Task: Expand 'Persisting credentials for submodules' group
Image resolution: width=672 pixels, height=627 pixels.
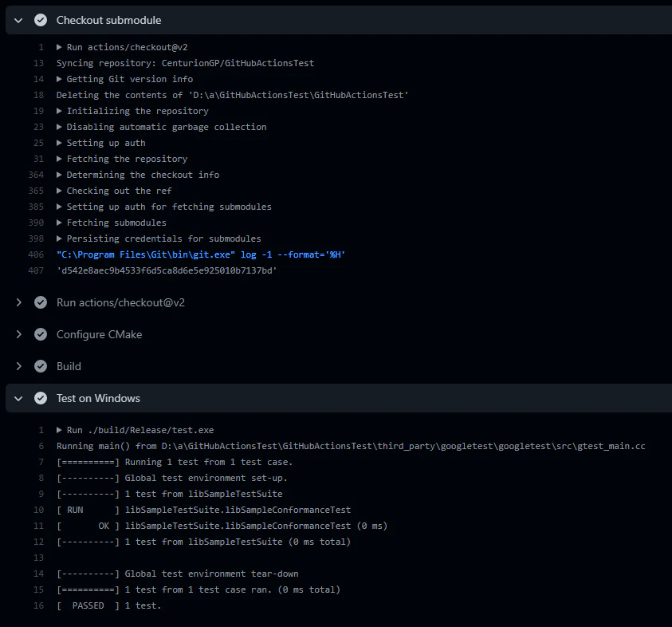Action: point(59,239)
